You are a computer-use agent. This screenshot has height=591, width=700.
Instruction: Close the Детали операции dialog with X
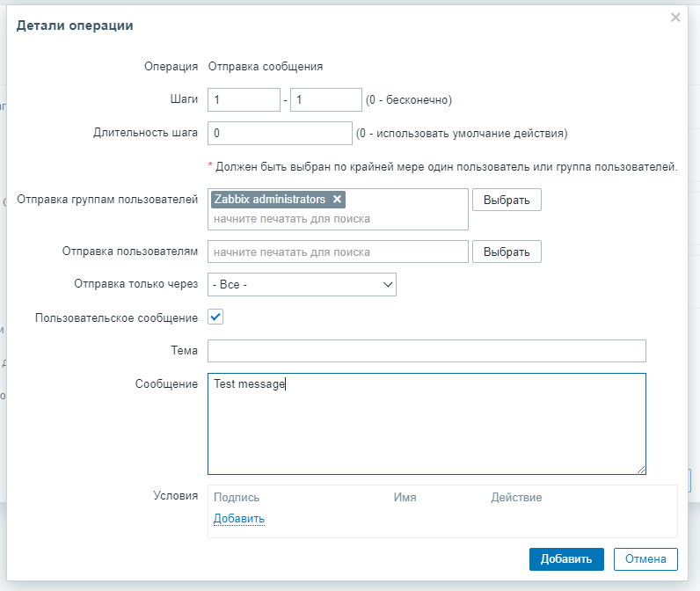pos(675,17)
